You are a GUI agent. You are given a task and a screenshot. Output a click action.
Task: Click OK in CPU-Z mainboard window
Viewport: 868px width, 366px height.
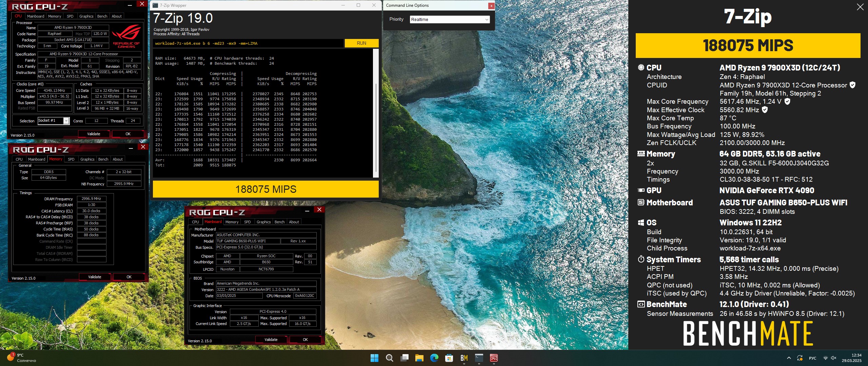pyautogui.click(x=305, y=340)
